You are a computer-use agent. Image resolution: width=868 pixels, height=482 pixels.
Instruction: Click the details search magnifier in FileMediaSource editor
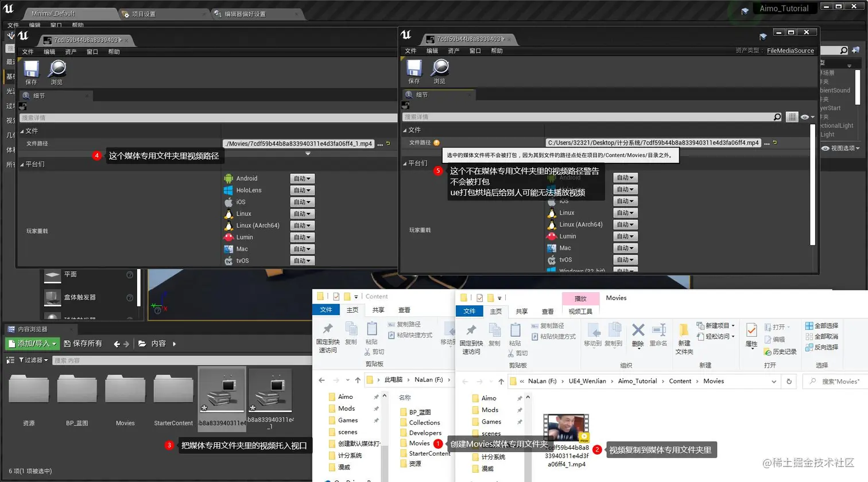pyautogui.click(x=777, y=117)
